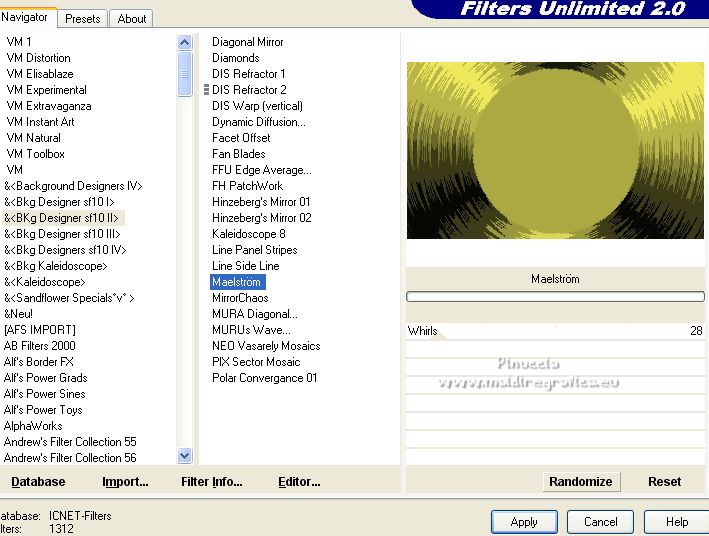The width and height of the screenshot is (709, 536).
Task: Choose the Fan Blades filter
Action: tap(238, 154)
